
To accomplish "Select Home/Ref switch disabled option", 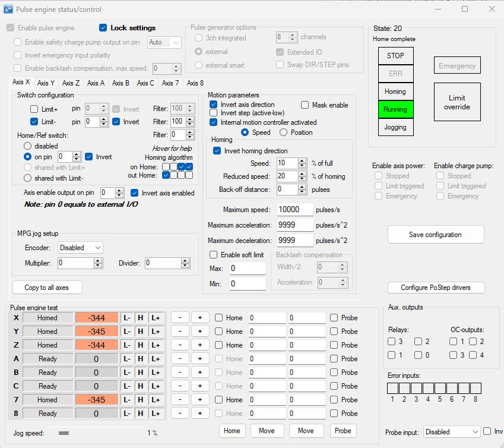I will tap(28, 146).
